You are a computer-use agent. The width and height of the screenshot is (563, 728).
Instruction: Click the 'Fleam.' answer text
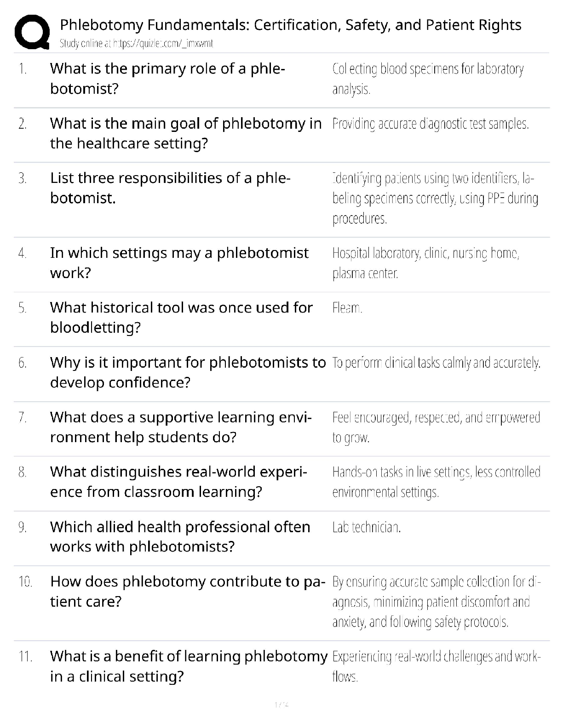click(x=347, y=308)
